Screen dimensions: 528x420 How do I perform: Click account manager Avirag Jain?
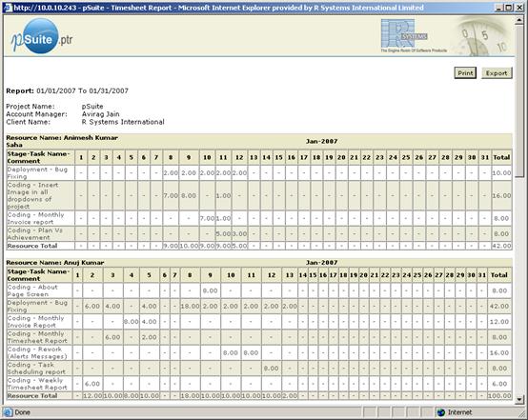101,114
